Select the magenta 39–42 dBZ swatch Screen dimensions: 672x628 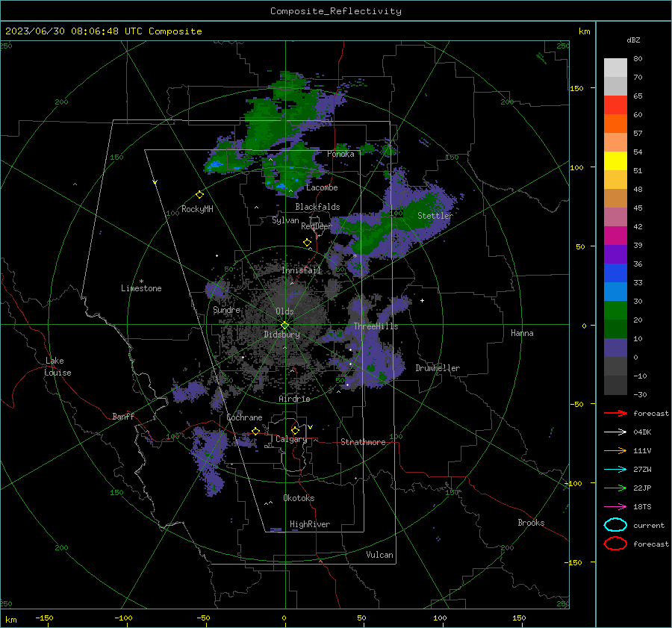tap(615, 236)
